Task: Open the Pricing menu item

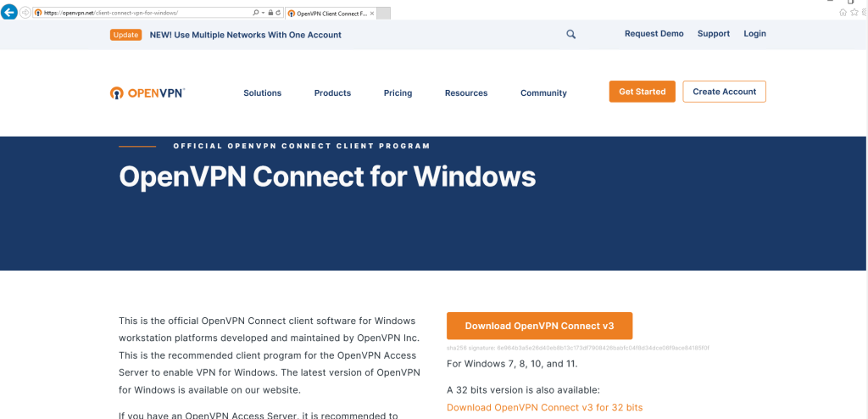Action: pos(398,93)
